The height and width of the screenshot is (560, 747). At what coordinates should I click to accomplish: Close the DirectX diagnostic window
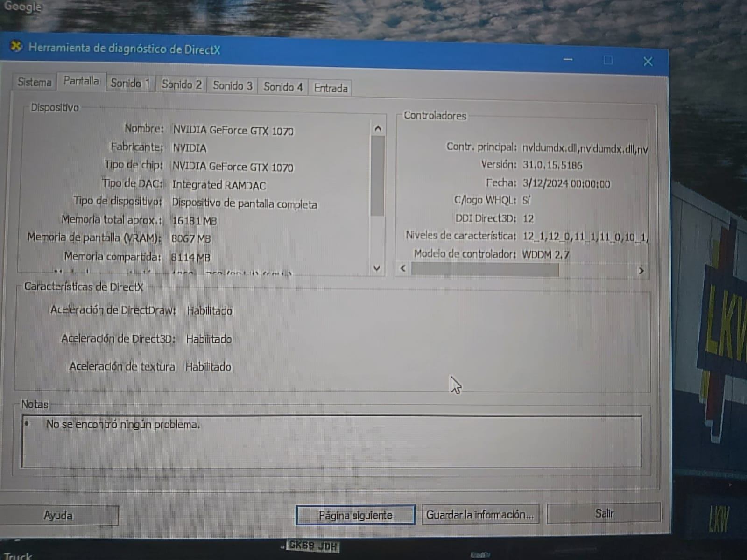[648, 62]
